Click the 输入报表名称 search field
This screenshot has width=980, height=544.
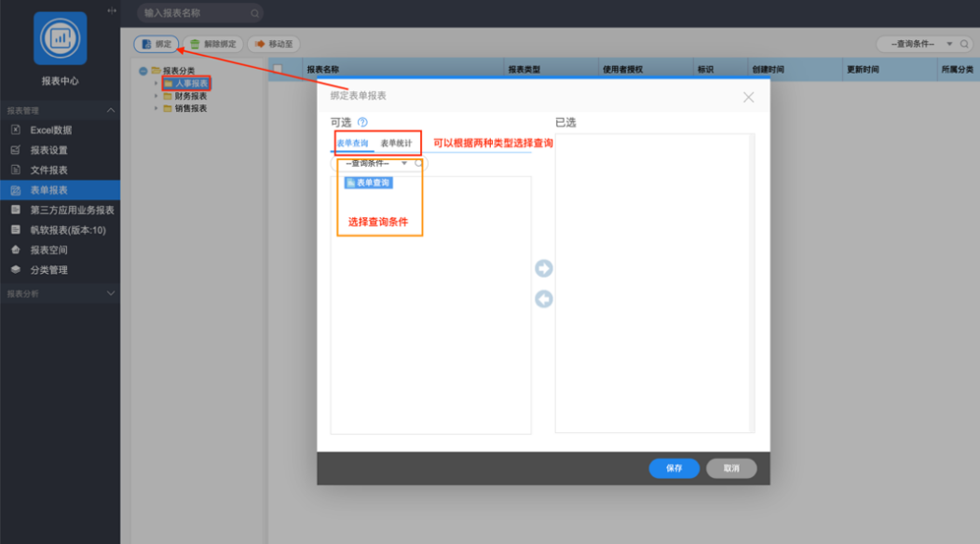[x=194, y=13]
